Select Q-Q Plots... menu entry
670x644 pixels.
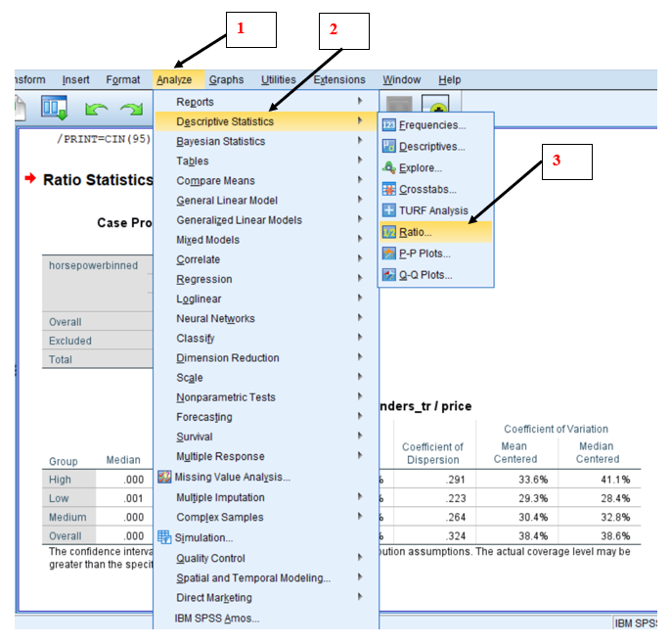[x=425, y=275]
